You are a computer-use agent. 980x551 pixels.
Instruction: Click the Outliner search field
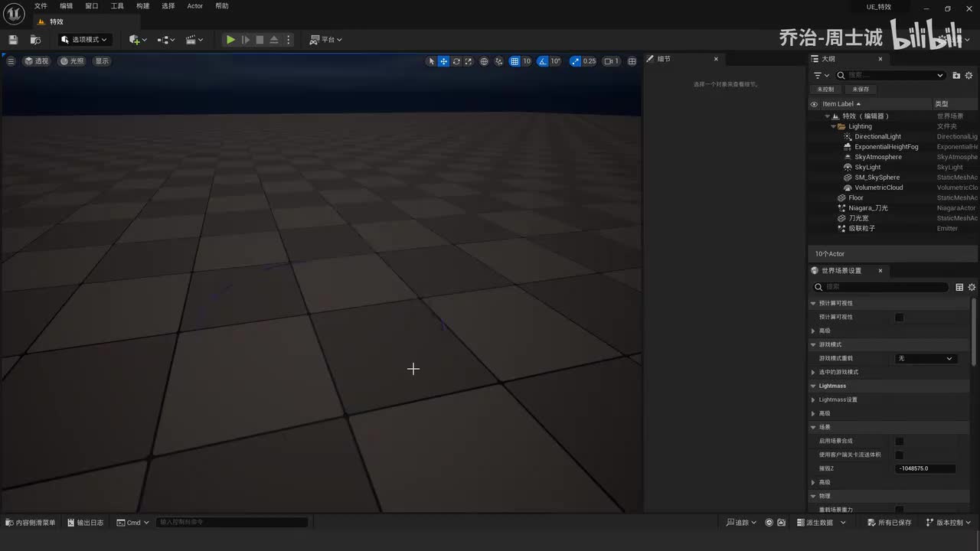click(x=890, y=75)
